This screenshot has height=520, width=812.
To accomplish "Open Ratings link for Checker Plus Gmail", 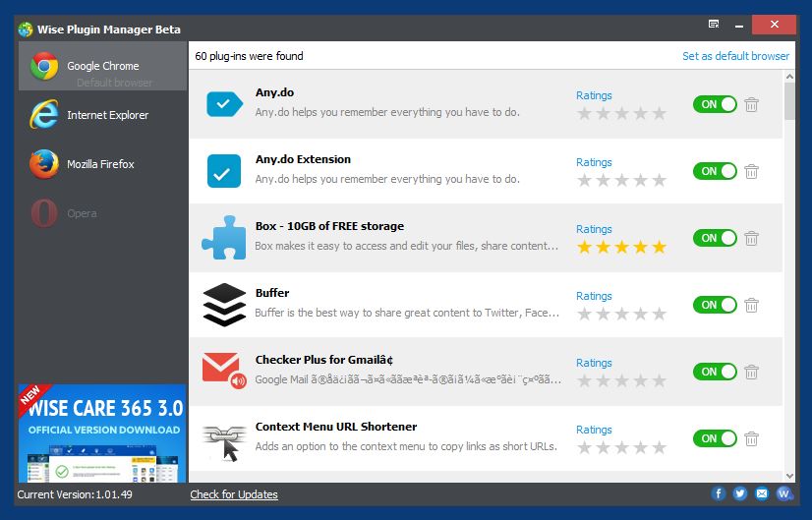I will coord(594,363).
